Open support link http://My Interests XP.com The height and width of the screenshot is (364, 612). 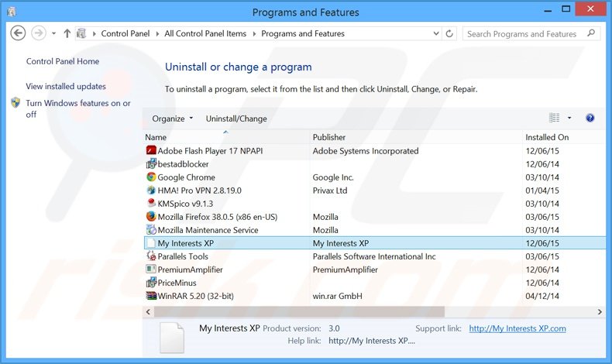click(517, 328)
